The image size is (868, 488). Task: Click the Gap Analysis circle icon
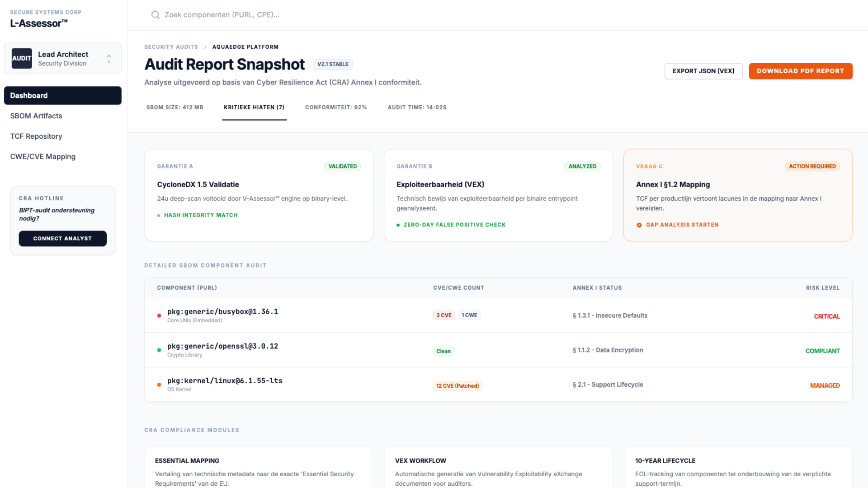(639, 225)
